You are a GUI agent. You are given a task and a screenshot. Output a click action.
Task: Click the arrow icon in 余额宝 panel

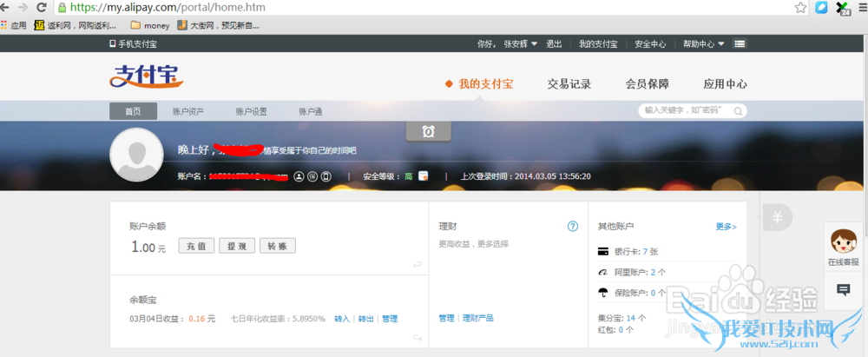click(x=418, y=338)
